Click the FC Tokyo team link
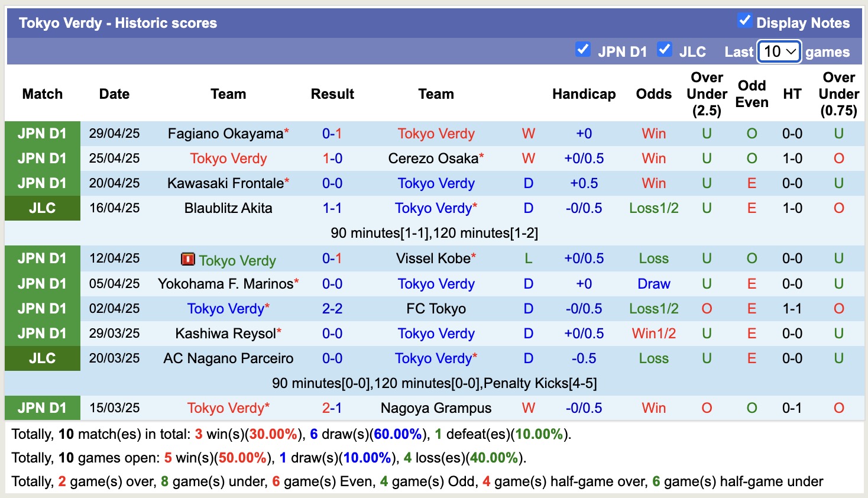This screenshot has height=498, width=868. [436, 308]
